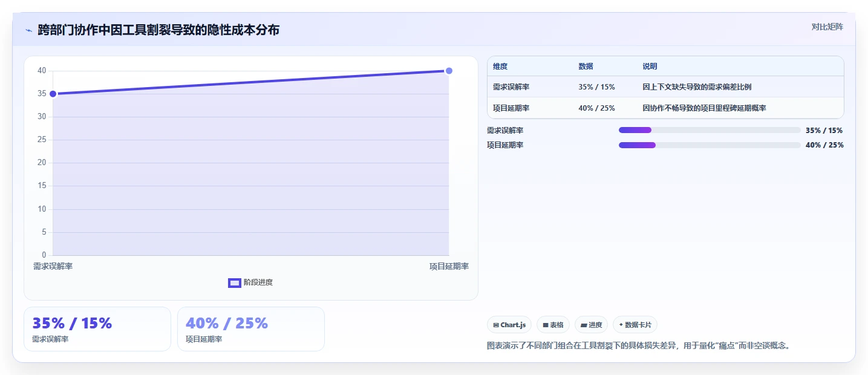Viewport: 868px width, 375px height.
Task: Click the icon in the Chart.js chip
Action: tap(496, 325)
